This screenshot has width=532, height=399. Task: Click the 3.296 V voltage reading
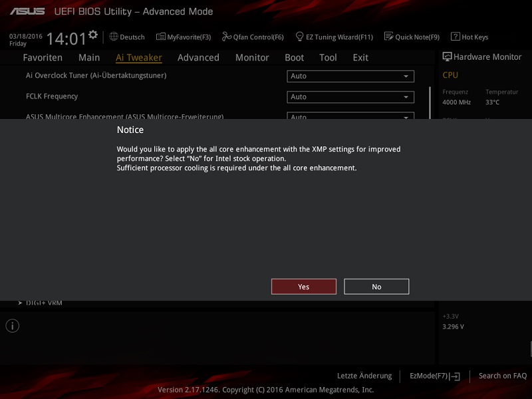pyautogui.click(x=454, y=327)
